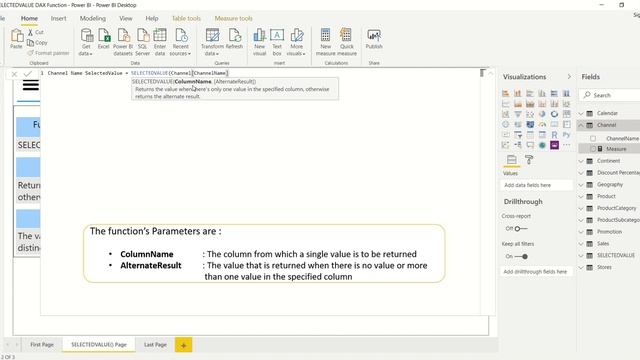Select the SELECTEDVALUE() Page tab

[x=99, y=344]
